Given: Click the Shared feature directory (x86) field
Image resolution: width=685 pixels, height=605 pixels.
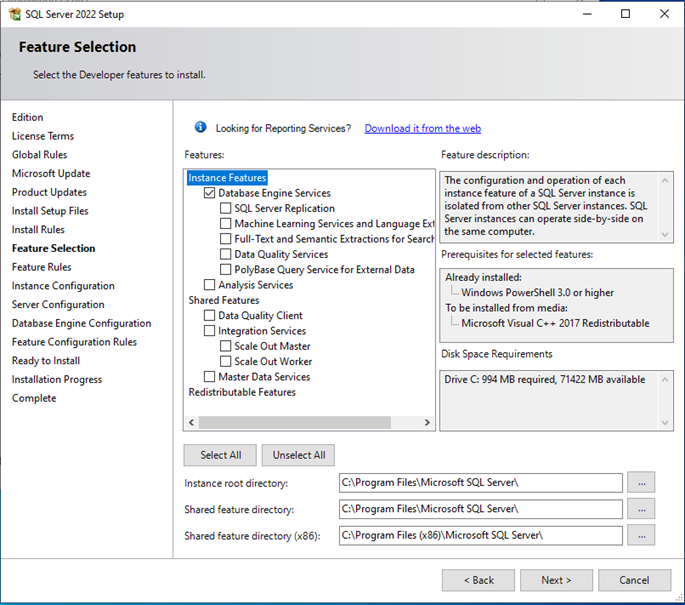Looking at the screenshot, I should click(x=481, y=535).
